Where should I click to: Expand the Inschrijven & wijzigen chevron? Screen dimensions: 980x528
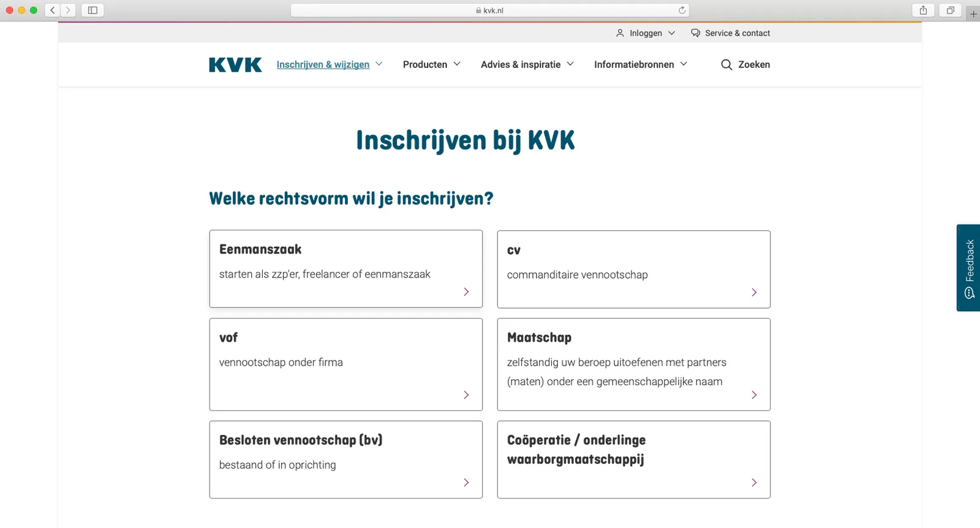click(379, 64)
